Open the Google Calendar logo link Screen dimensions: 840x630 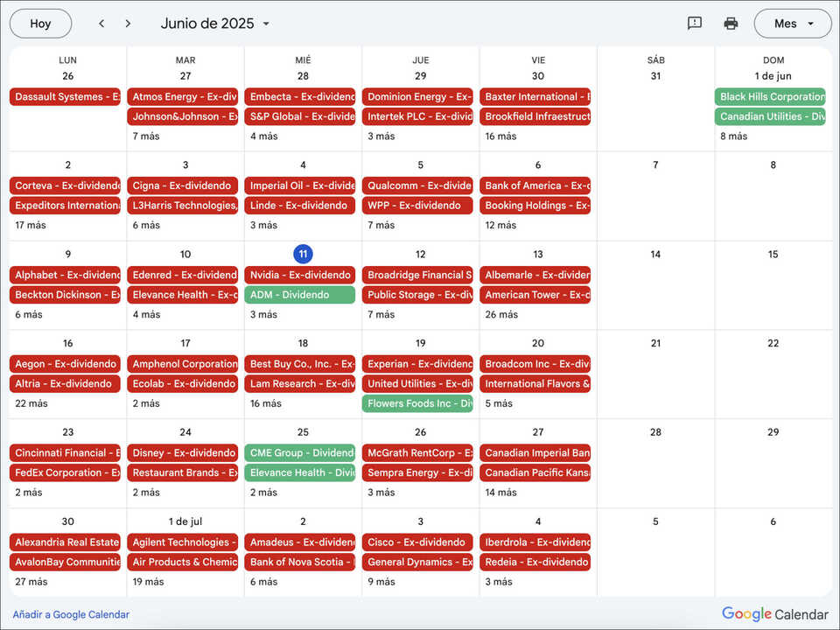tap(774, 614)
